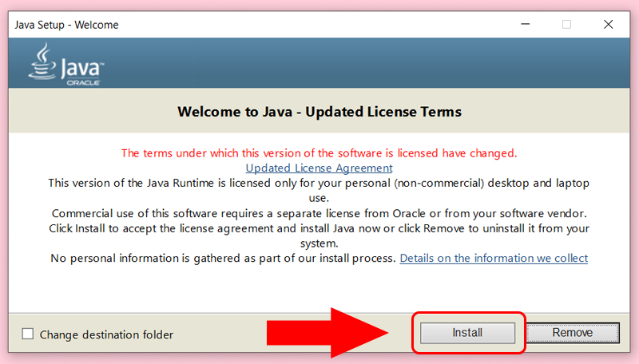Click the ORACLE wordmark under the Java logo

point(84,83)
